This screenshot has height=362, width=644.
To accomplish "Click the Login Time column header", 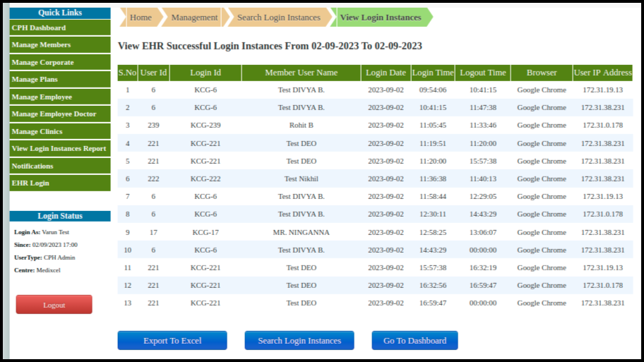I will click(x=433, y=73).
